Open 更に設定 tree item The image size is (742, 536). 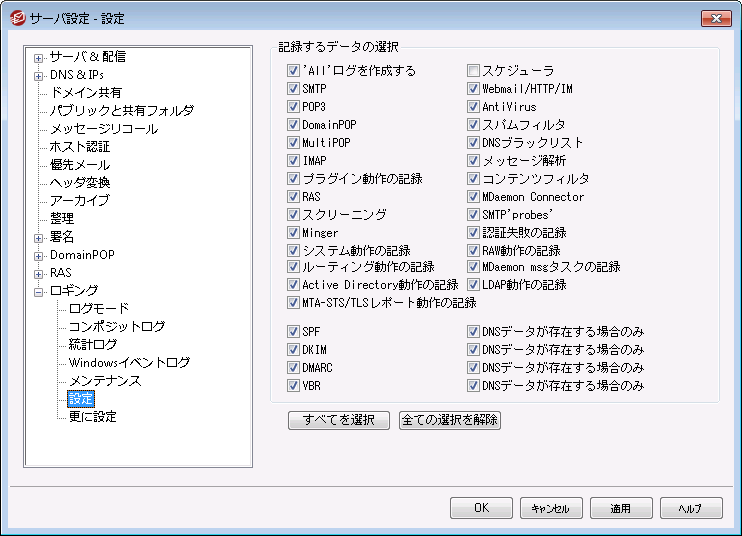(x=93, y=417)
